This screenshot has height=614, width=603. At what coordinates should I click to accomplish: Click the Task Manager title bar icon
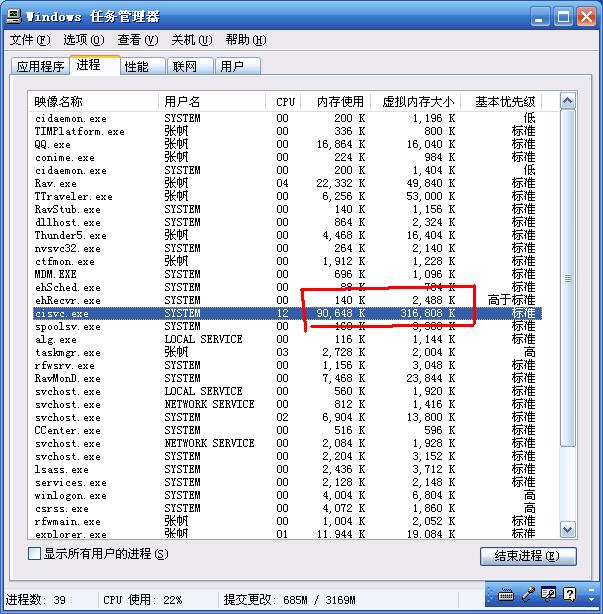pyautogui.click(x=14, y=16)
